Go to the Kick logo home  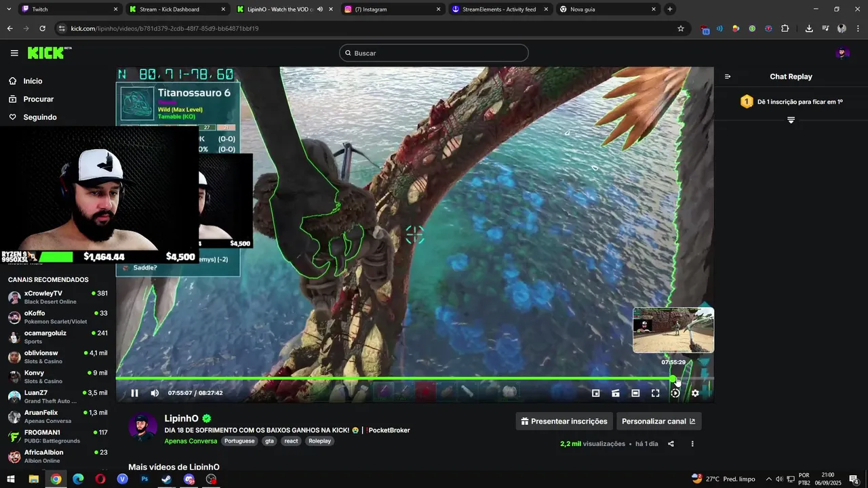click(x=49, y=53)
